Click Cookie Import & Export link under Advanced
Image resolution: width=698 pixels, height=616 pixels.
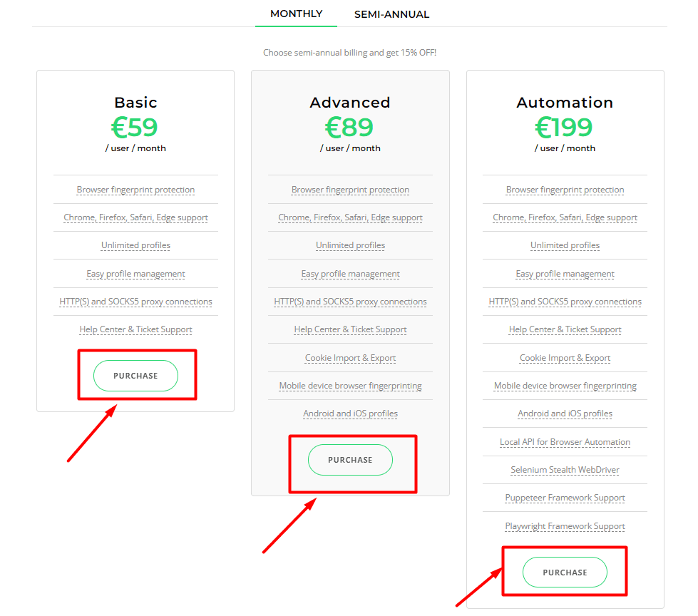coord(350,357)
